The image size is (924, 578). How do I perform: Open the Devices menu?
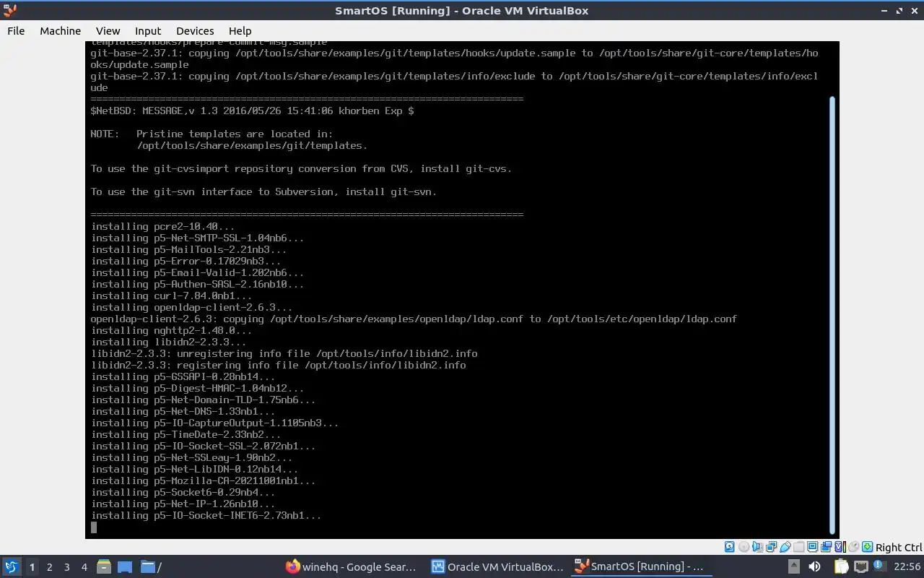195,30
